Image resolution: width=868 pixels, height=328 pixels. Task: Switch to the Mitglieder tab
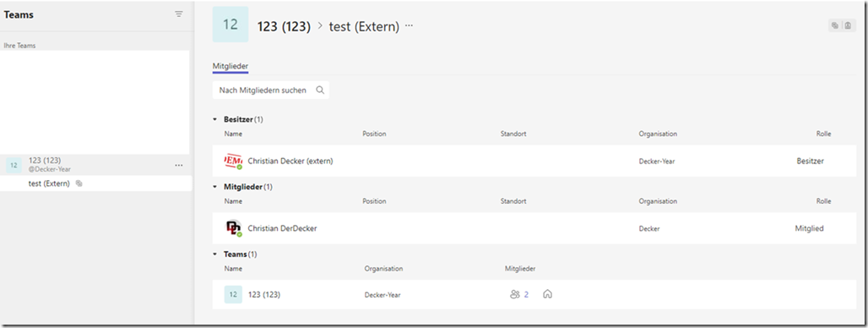(x=231, y=66)
